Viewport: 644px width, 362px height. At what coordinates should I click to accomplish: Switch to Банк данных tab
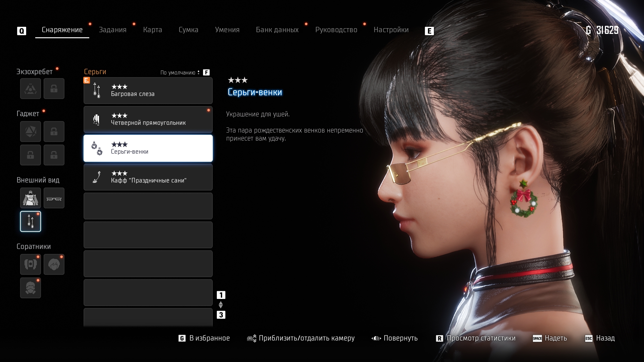[277, 30]
